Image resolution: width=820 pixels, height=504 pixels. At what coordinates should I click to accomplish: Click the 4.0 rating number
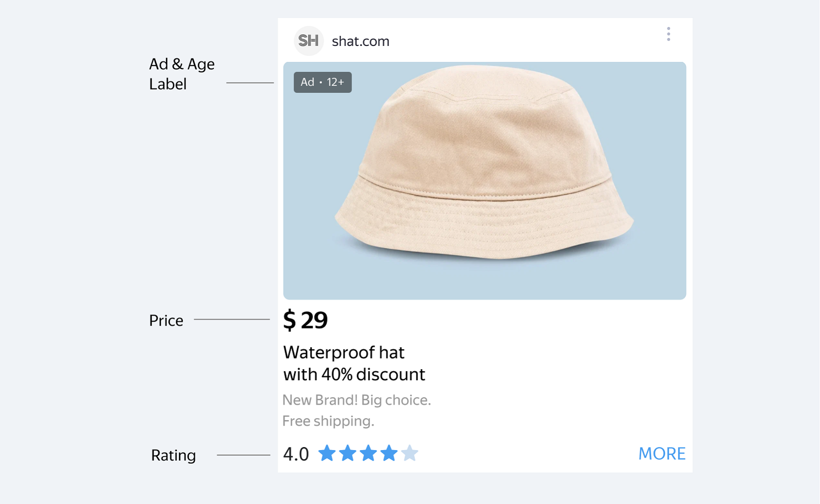296,455
